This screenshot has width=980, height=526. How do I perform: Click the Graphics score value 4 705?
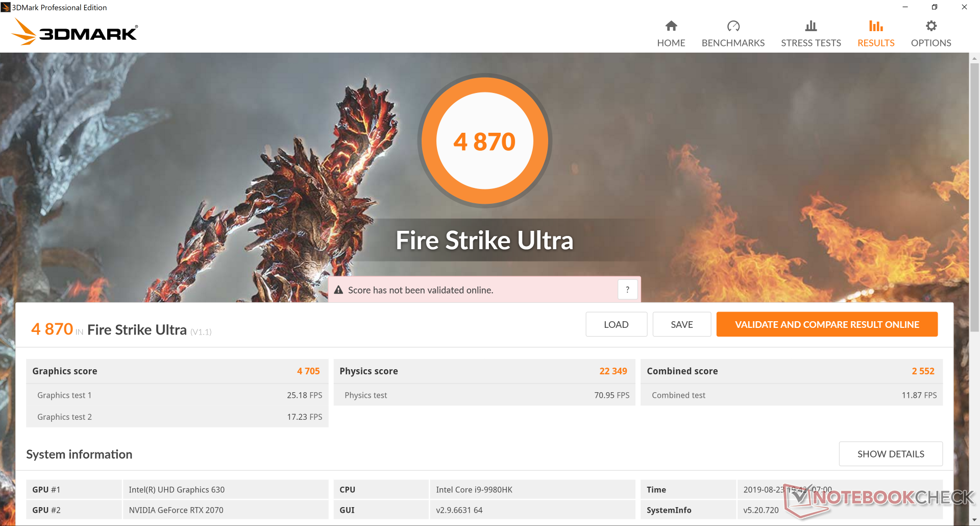pyautogui.click(x=308, y=371)
